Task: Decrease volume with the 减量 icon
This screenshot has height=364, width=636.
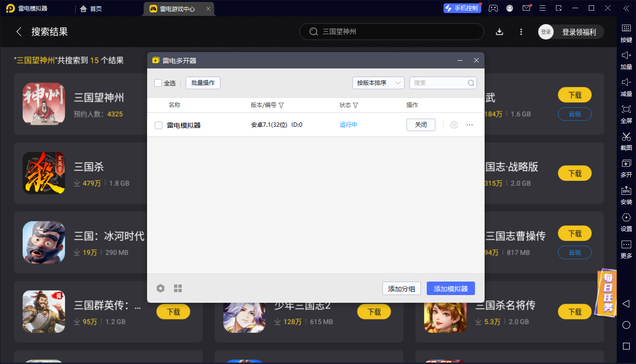Action: pyautogui.click(x=625, y=88)
